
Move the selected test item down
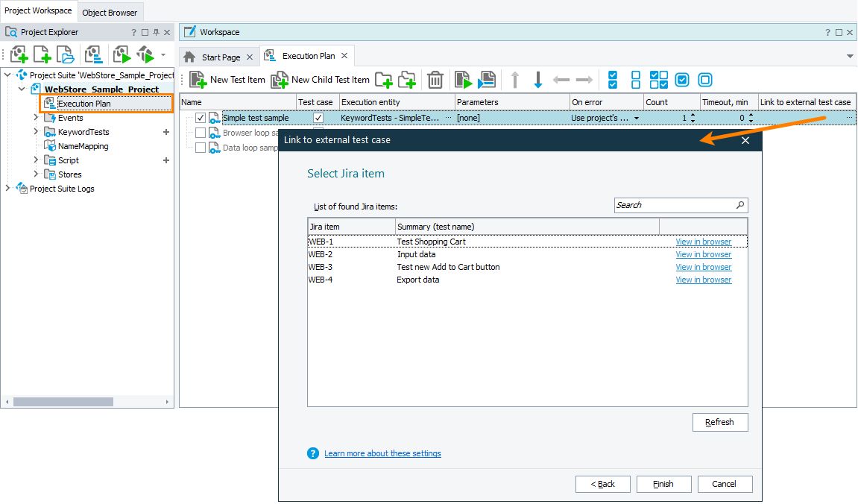(538, 79)
